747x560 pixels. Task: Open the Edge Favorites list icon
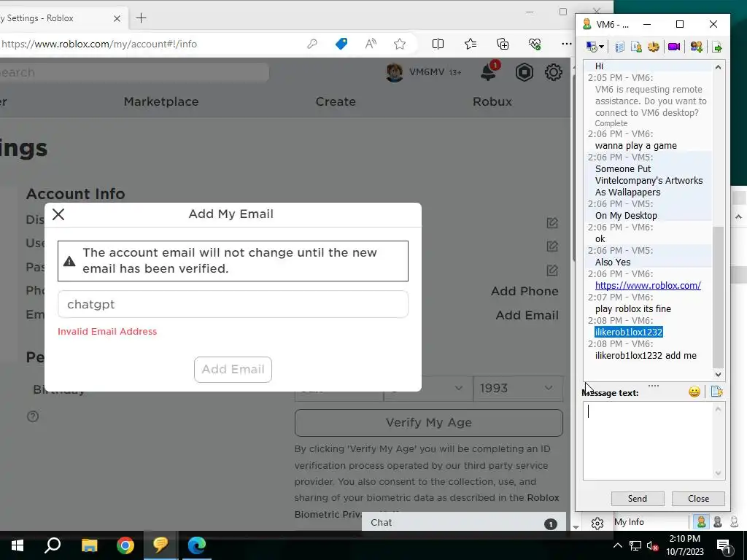click(471, 44)
